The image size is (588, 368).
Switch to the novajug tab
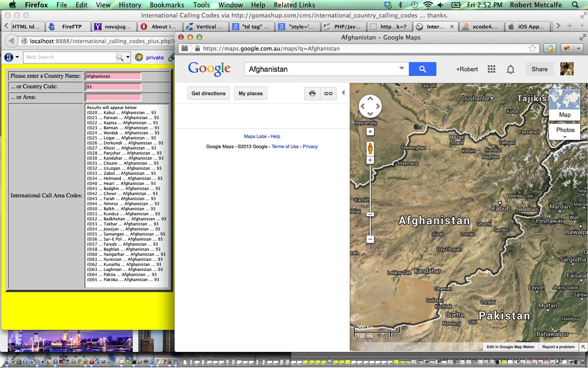[x=114, y=27]
